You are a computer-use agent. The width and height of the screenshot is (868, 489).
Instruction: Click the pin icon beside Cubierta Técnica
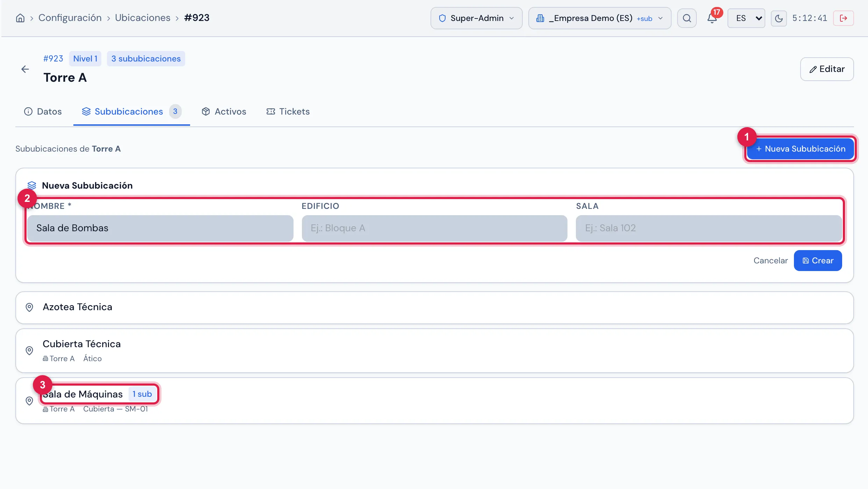[29, 351]
